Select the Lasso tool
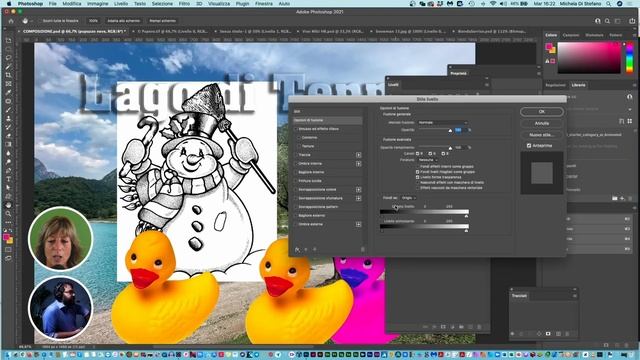This screenshot has width=640, height=360. point(8,58)
